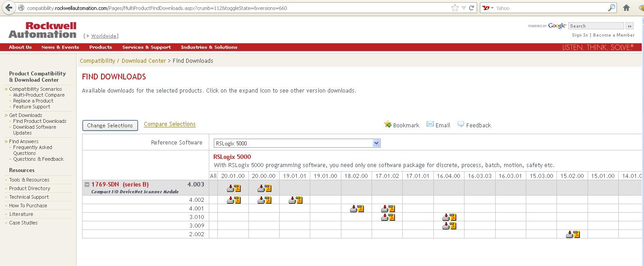Open Frequently Asked Questions in the sidebar
644x266 pixels.
coord(32,150)
